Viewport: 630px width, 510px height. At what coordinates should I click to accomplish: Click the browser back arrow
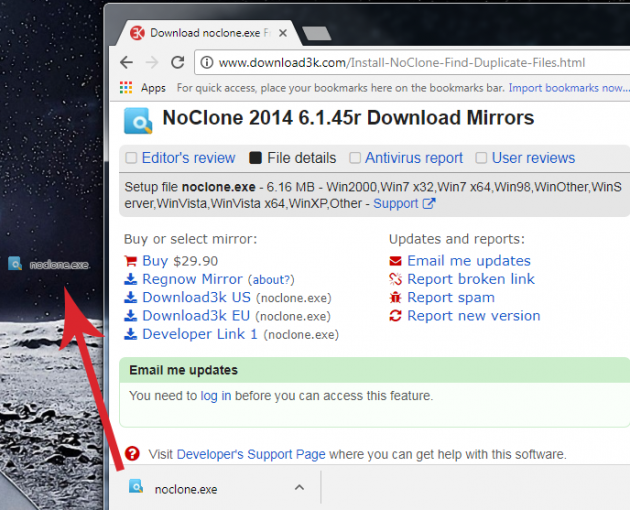click(x=127, y=62)
